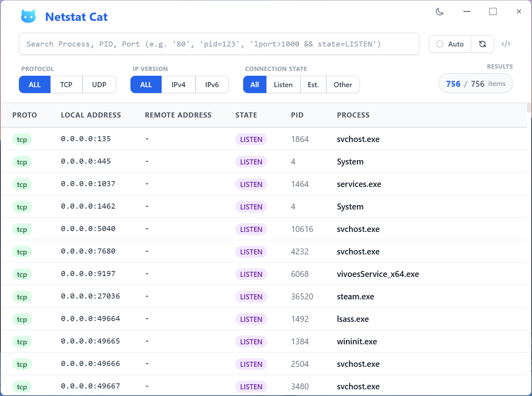This screenshot has width=532, height=396.
Task: Select the Other connection state filter
Action: (342, 84)
